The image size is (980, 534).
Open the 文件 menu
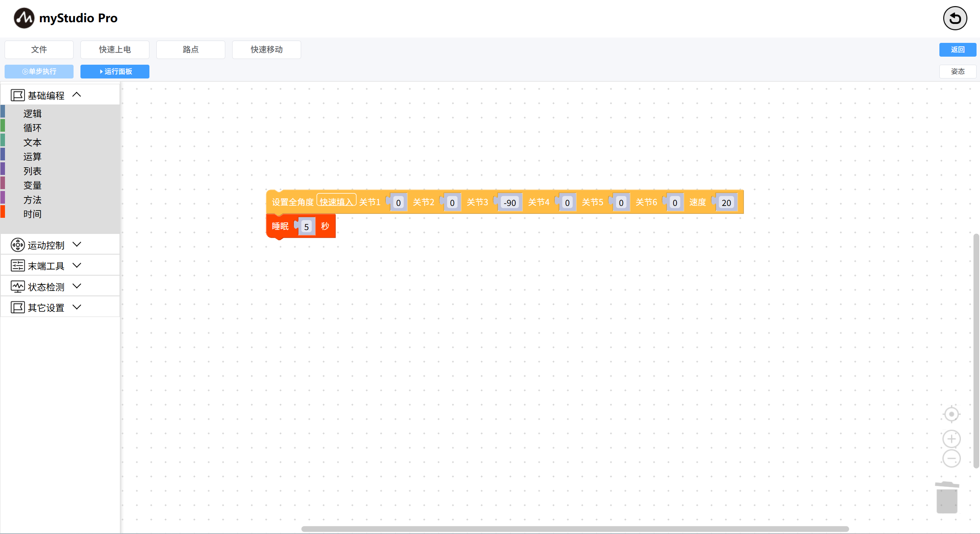pyautogui.click(x=39, y=49)
